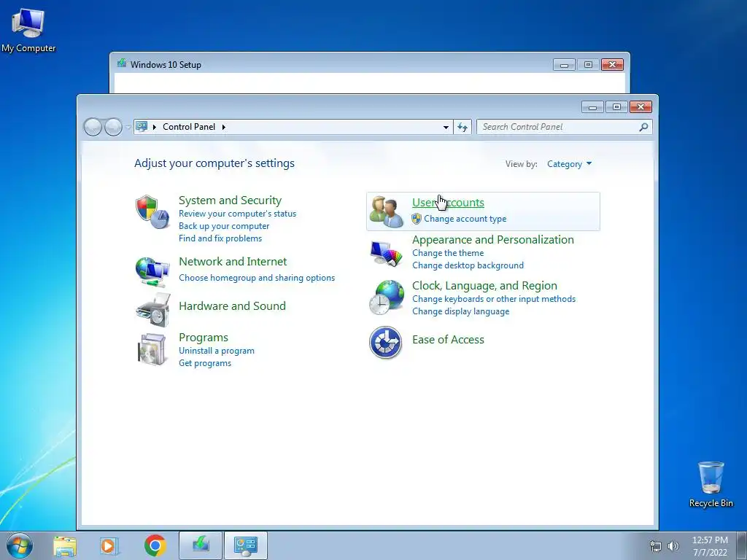
Task: Maximize the Windows 10 Setup window
Action: (589, 65)
